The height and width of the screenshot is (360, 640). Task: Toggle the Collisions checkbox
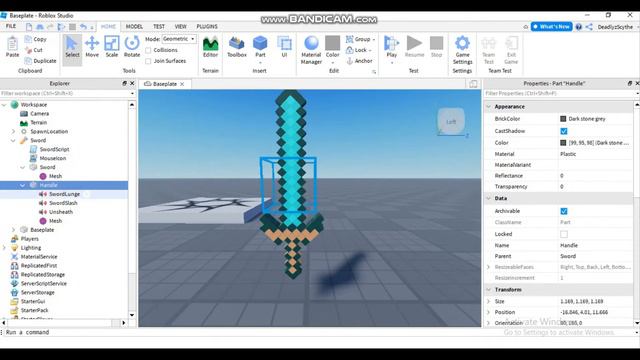tap(148, 50)
